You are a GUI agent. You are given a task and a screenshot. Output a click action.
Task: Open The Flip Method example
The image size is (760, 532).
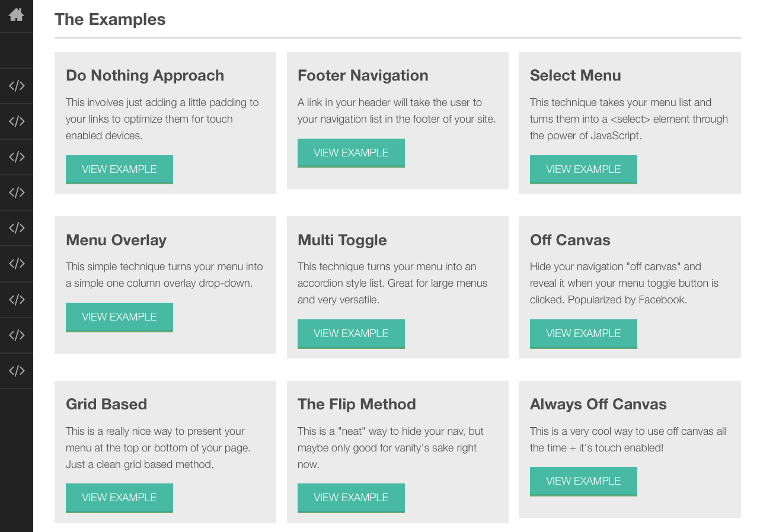point(351,498)
